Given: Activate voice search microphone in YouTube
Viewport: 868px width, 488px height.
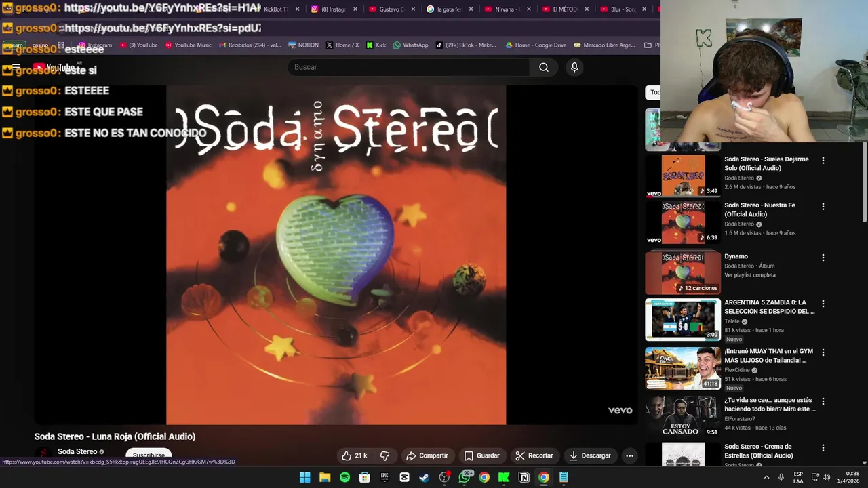Looking at the screenshot, I should pos(574,67).
